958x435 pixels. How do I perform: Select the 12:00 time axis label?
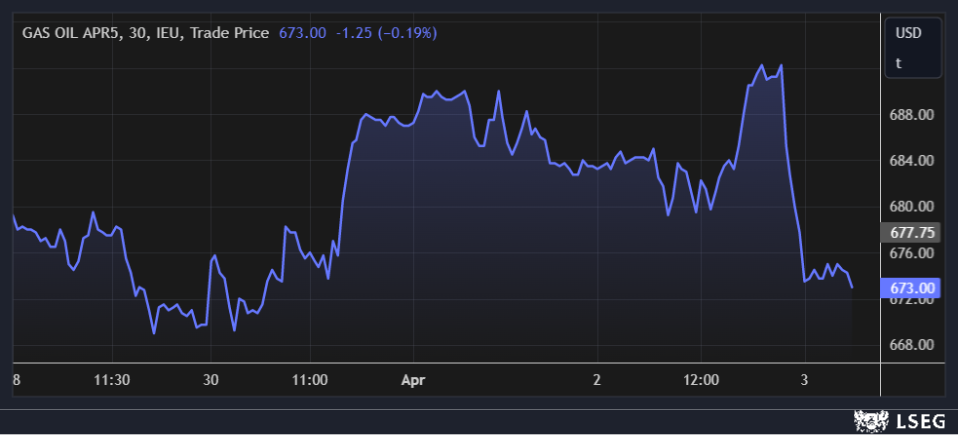click(x=701, y=380)
